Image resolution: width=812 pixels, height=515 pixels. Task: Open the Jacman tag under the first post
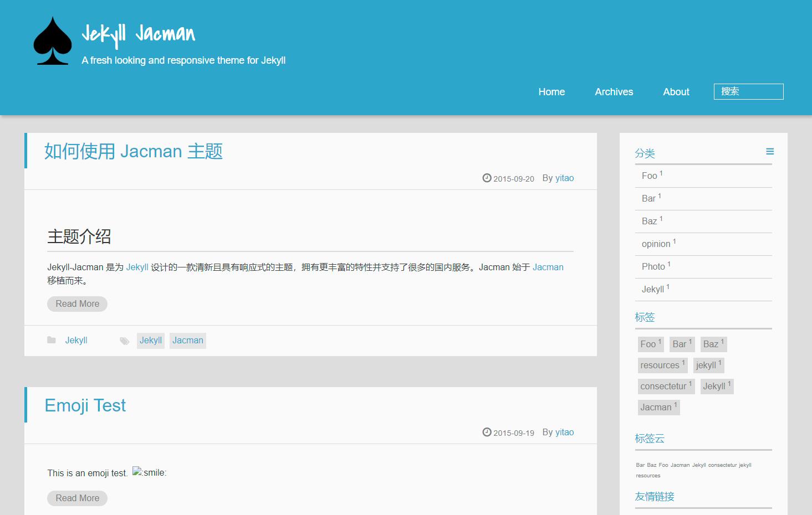(x=187, y=340)
